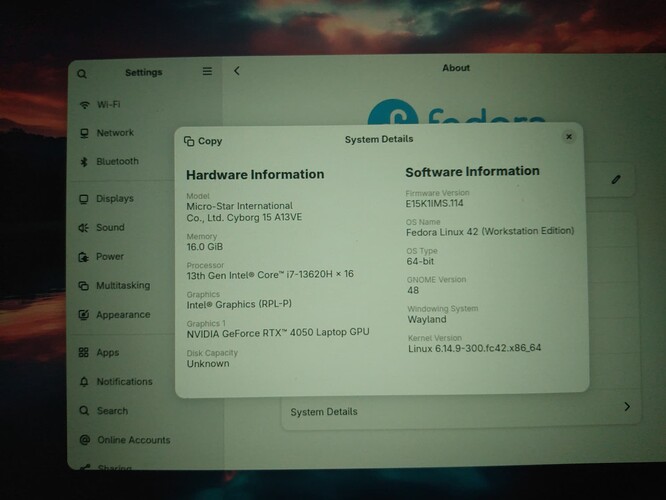Click the Disk Capacity Unknown value
666x500 pixels.
(x=208, y=364)
